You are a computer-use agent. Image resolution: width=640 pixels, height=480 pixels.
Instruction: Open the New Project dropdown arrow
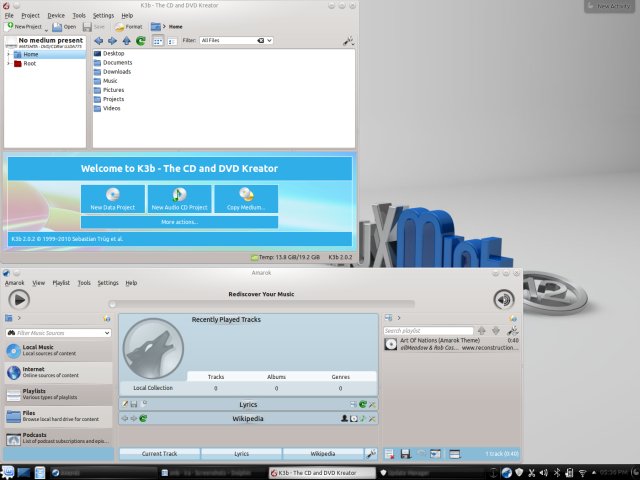pyautogui.click(x=46, y=29)
